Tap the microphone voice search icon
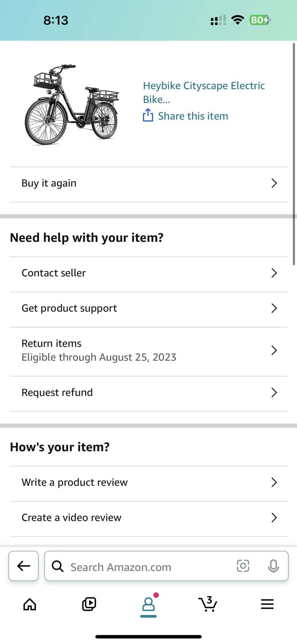The height and width of the screenshot is (644, 297). pyautogui.click(x=273, y=566)
